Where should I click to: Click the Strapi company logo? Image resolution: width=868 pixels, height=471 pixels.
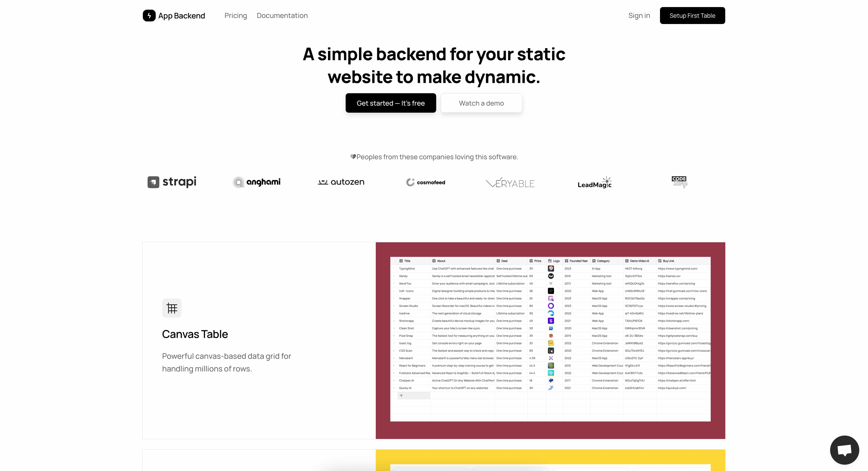tap(172, 182)
